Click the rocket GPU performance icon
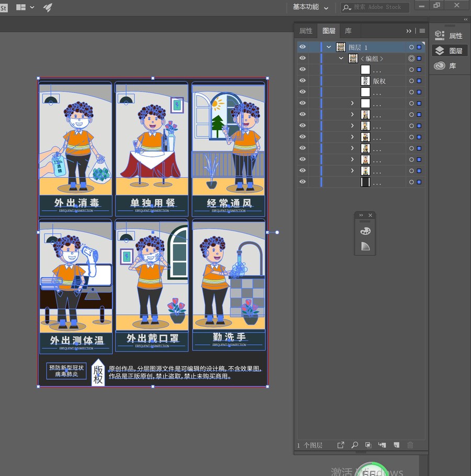Image resolution: width=471 pixels, height=476 pixels. [48, 7]
